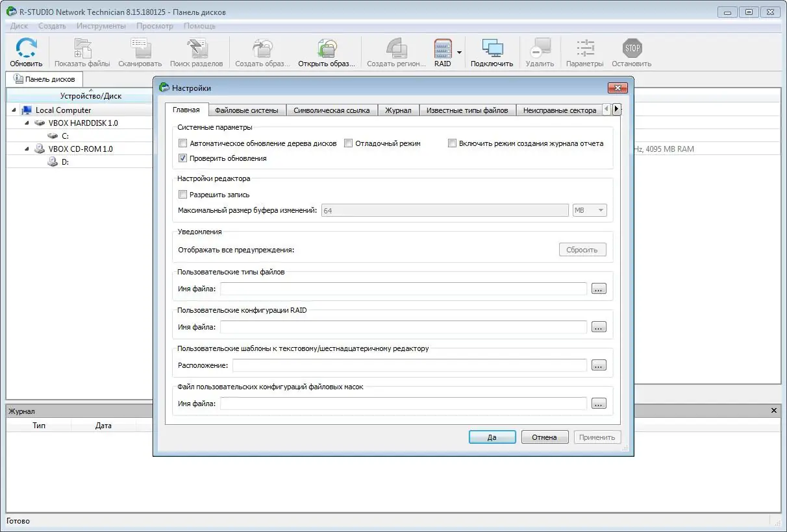The width and height of the screenshot is (787, 532).
Task: Click the Дата column header in Журнал
Action: point(103,426)
